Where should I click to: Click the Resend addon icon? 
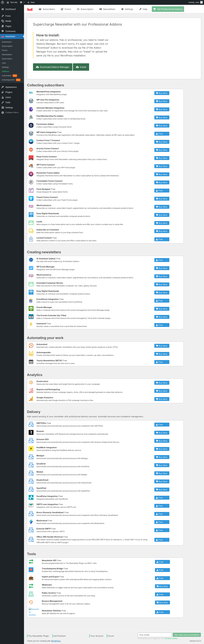pyautogui.click(x=31, y=433)
